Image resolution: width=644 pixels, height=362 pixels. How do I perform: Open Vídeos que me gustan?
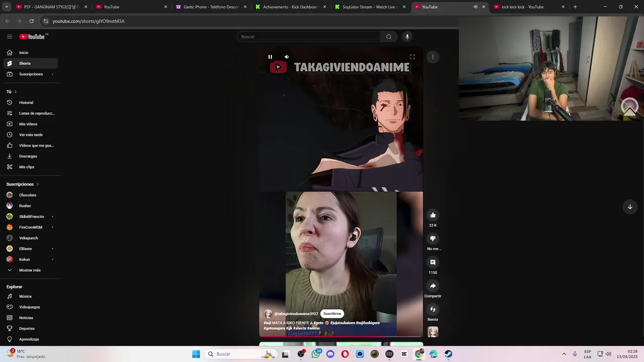point(31,145)
